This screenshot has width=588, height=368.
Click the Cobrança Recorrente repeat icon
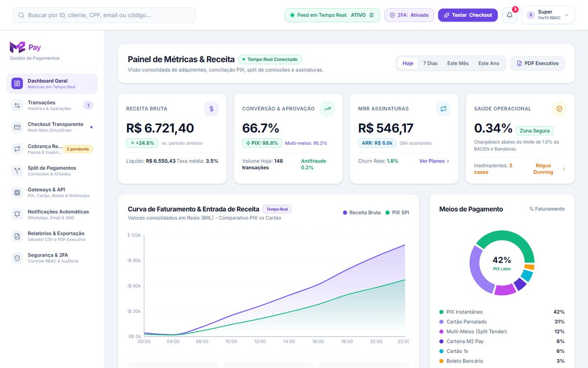[x=17, y=149]
